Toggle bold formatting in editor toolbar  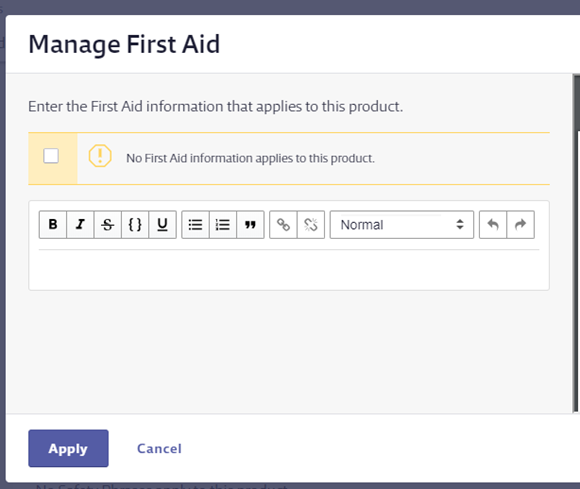(x=53, y=225)
